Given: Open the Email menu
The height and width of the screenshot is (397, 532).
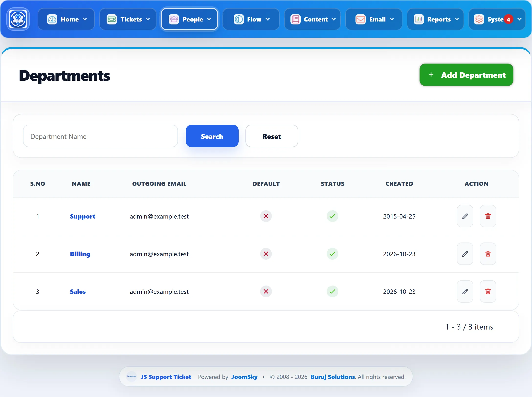Looking at the screenshot, I should point(374,19).
